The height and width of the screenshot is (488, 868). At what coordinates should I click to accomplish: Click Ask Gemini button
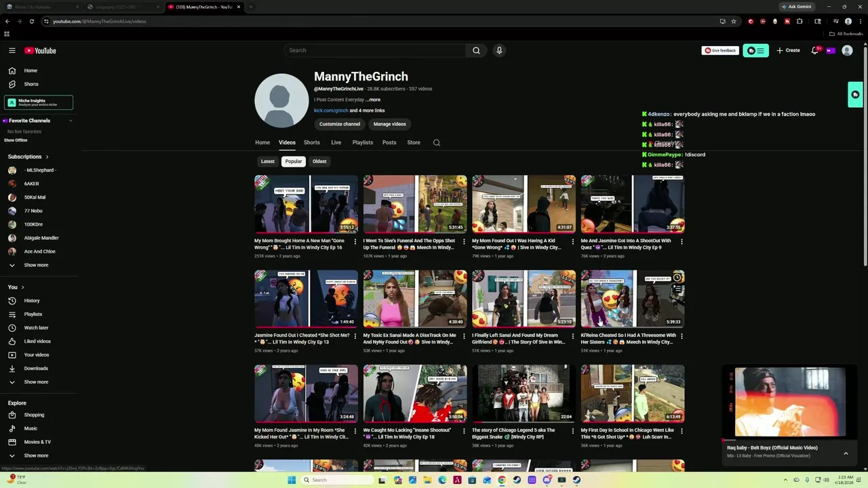click(x=796, y=6)
